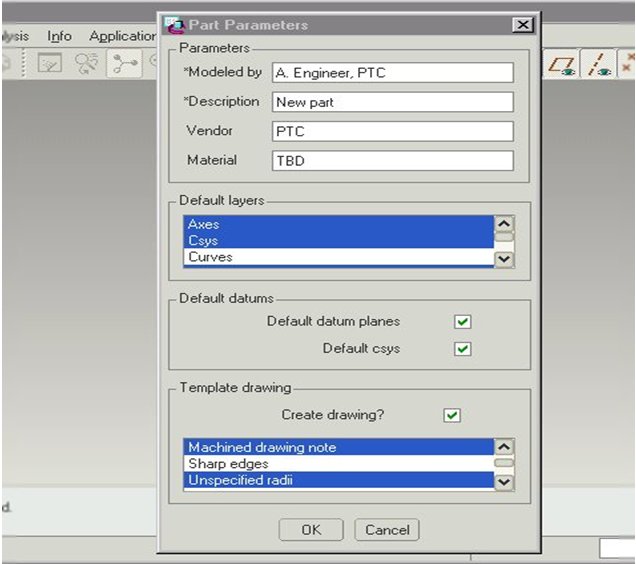Select Curves in Default layers list
636x564 pixels.
(x=339, y=257)
